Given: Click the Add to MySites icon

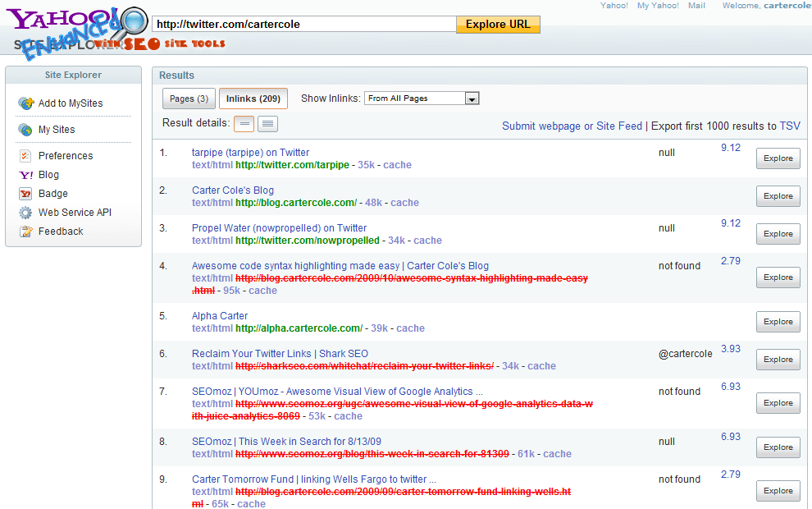Looking at the screenshot, I should pos(25,103).
